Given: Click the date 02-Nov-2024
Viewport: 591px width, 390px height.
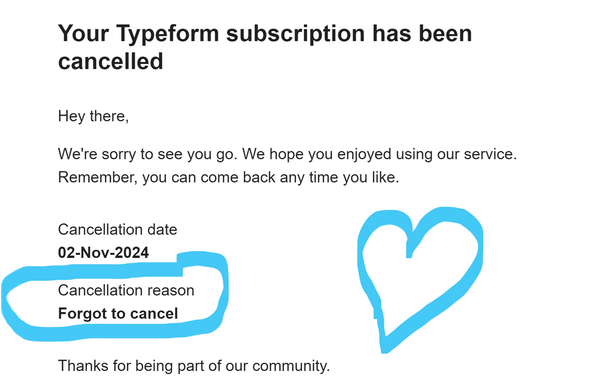Looking at the screenshot, I should [x=103, y=252].
